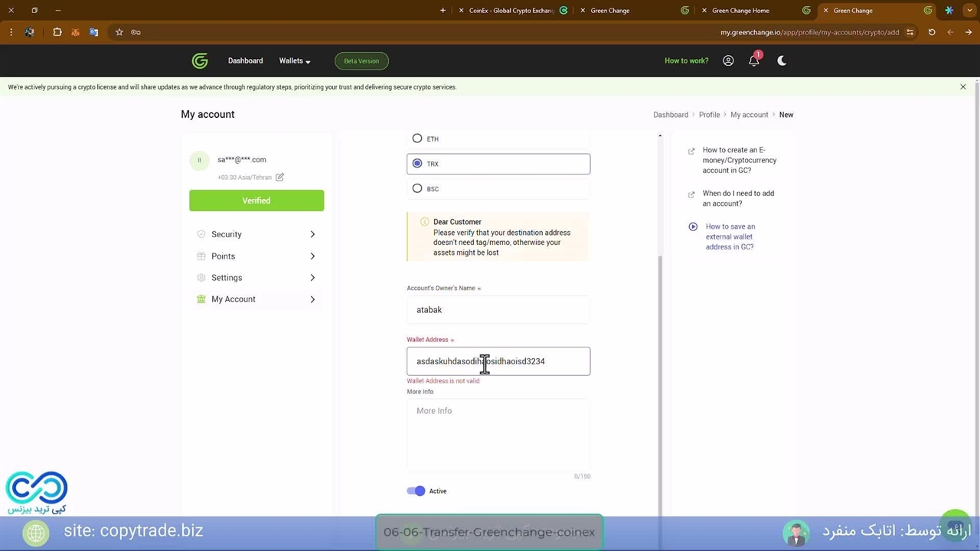The image size is (980, 551).
Task: Click the bookmark star icon
Action: coord(119,32)
